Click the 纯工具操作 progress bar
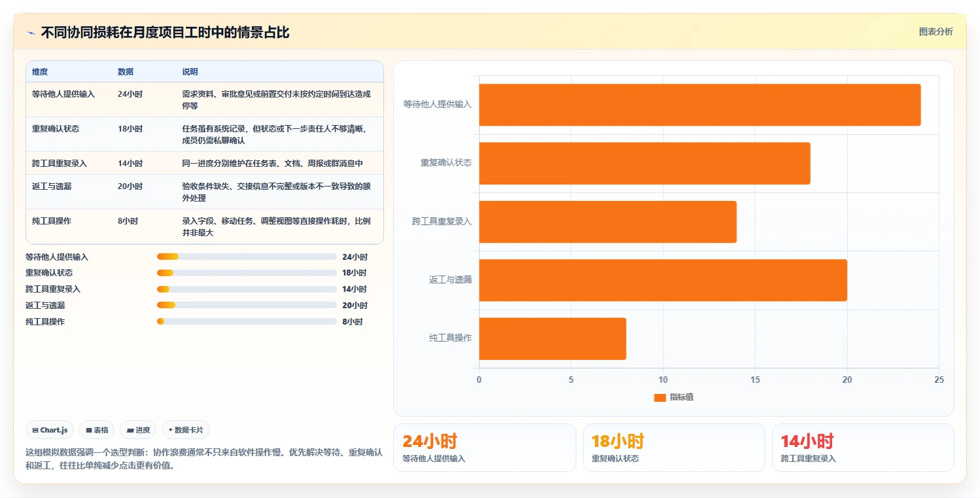The height and width of the screenshot is (498, 980). pos(247,321)
